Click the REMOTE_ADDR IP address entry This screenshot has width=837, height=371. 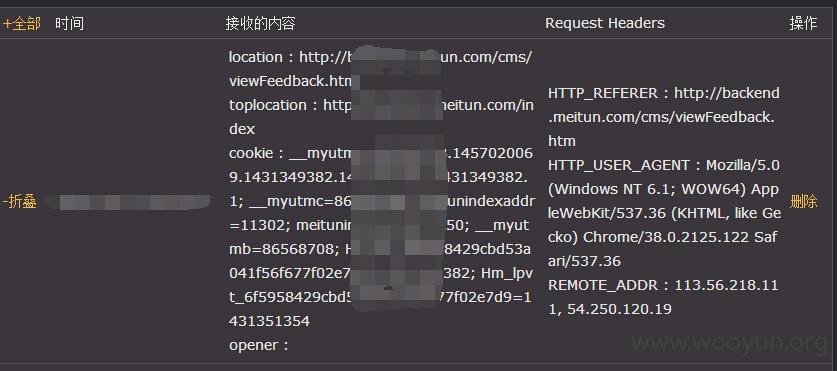pos(663,297)
